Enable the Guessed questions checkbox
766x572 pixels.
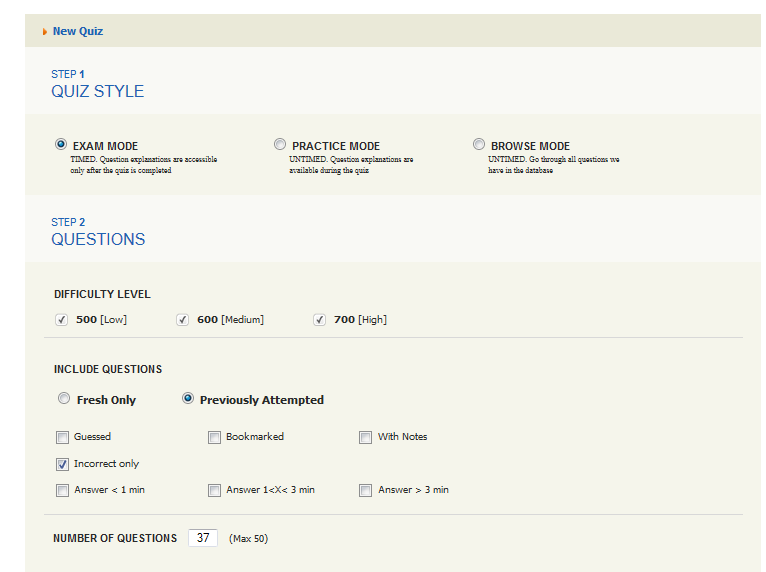tap(63, 437)
